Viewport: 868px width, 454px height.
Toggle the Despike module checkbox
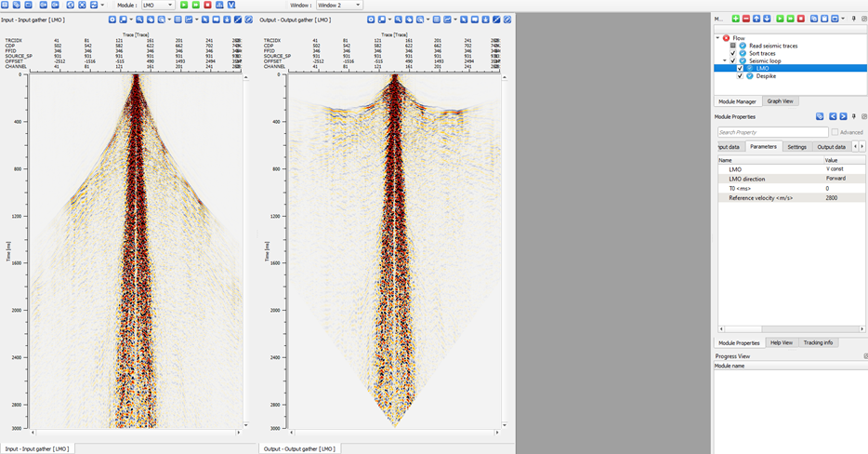(740, 76)
